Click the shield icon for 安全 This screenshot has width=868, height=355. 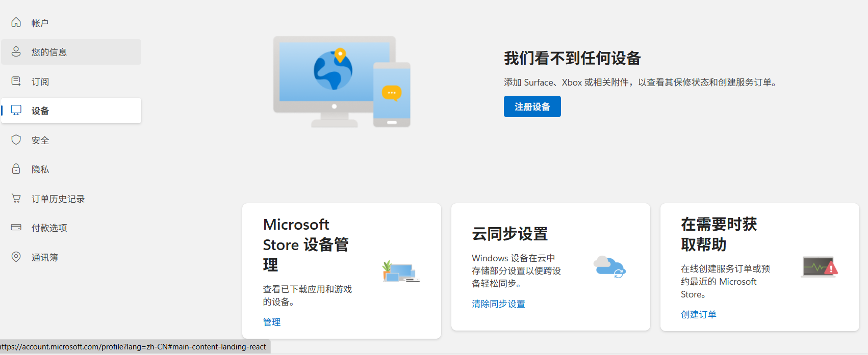[16, 140]
